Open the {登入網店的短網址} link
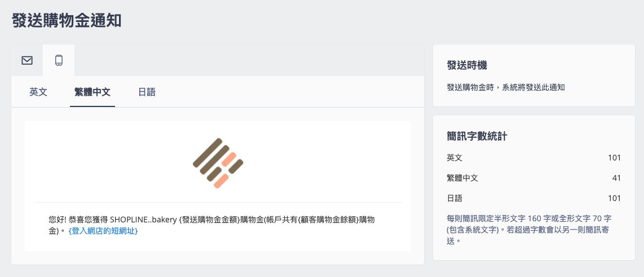 (103, 231)
